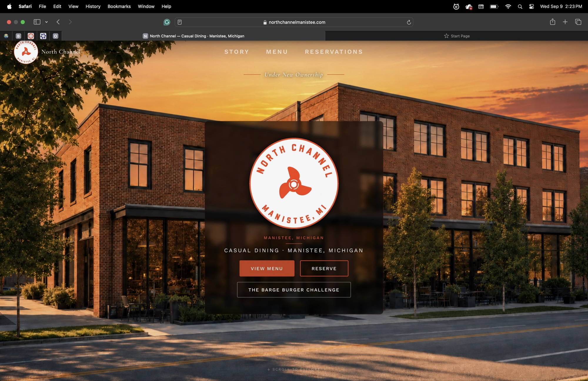The image size is (588, 381).
Task: Toggle the Safari sidebar button
Action: click(x=37, y=22)
